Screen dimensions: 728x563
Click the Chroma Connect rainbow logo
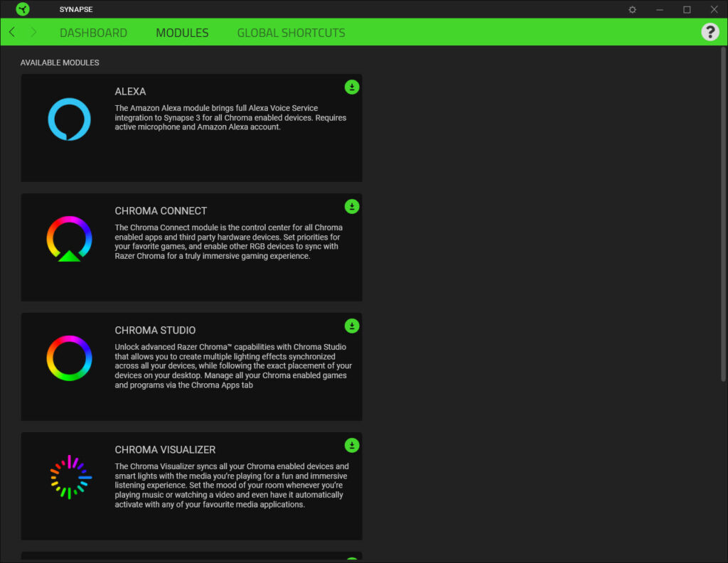pyautogui.click(x=69, y=239)
